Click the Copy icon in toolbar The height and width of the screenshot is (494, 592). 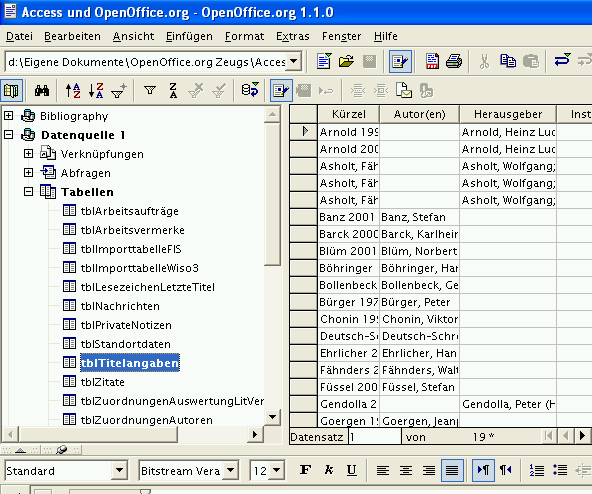click(x=508, y=61)
